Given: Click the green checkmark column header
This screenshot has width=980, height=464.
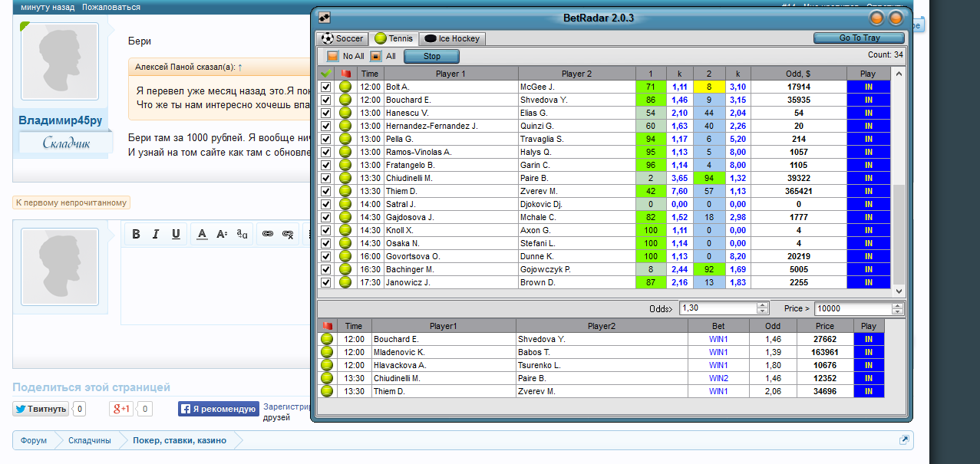Looking at the screenshot, I should (326, 74).
